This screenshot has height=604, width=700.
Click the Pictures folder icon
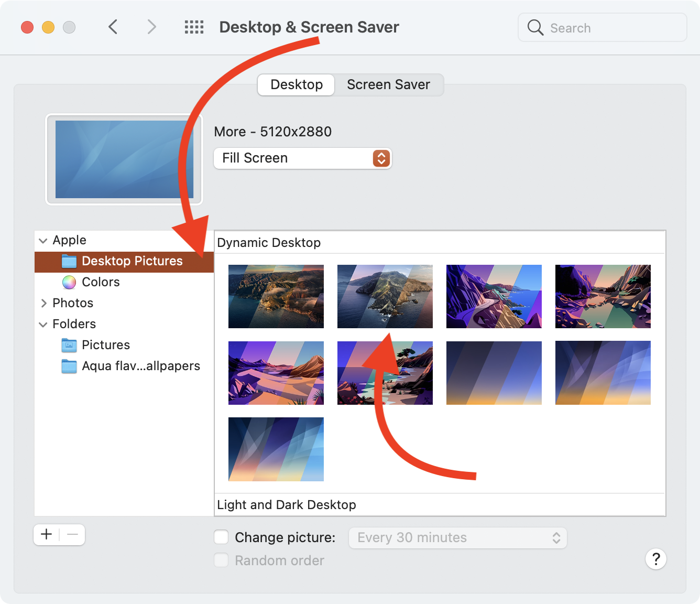[x=69, y=345]
